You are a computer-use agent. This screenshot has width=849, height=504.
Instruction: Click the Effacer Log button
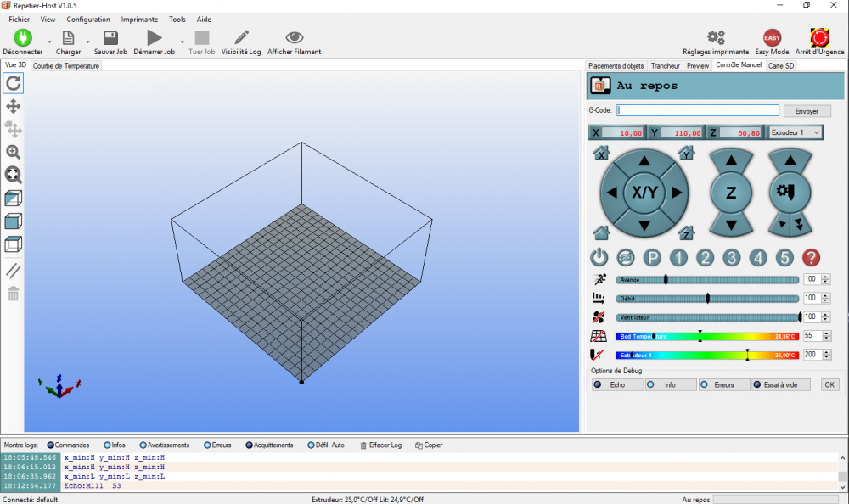click(x=380, y=445)
